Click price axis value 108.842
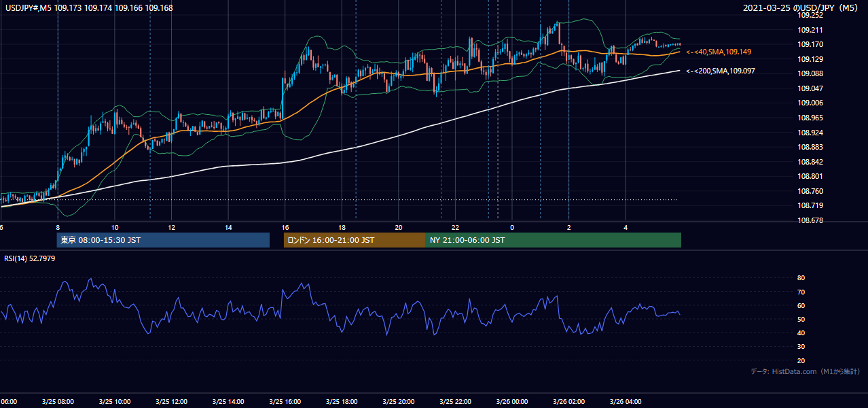 pyautogui.click(x=810, y=162)
